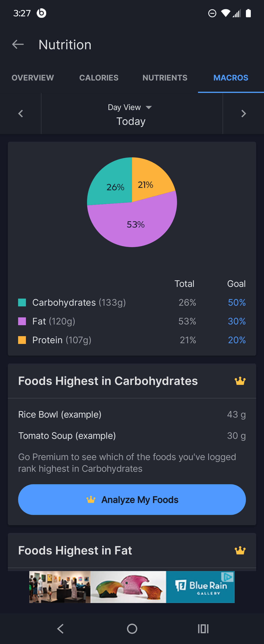Open the recent apps navigation button

click(x=203, y=629)
